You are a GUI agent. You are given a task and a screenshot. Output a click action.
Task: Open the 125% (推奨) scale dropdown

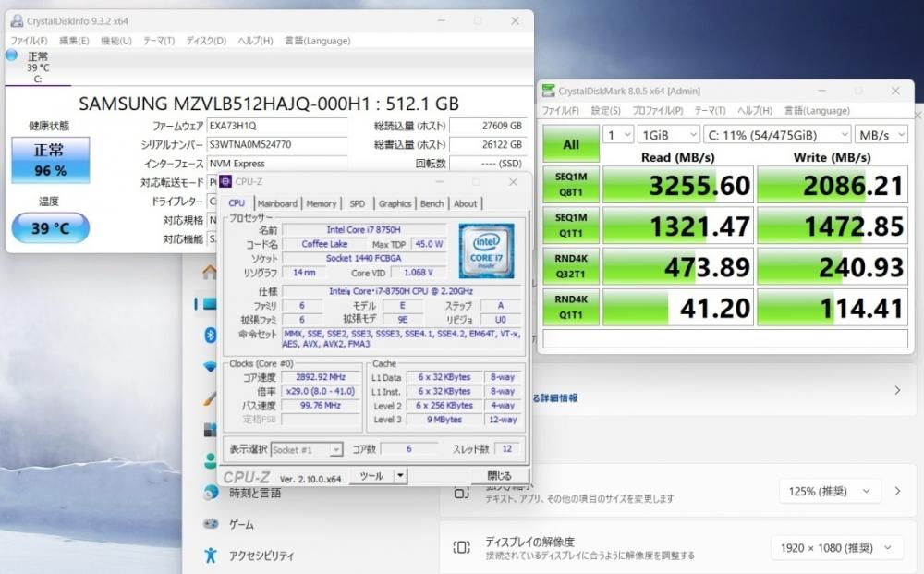click(x=830, y=491)
